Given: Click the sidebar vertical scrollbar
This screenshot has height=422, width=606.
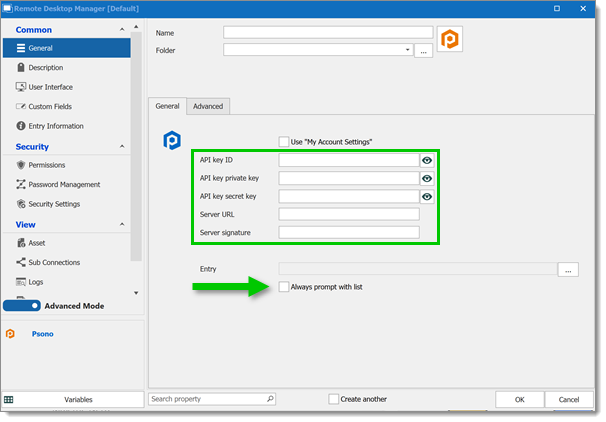Looking at the screenshot, I should (x=136, y=147).
